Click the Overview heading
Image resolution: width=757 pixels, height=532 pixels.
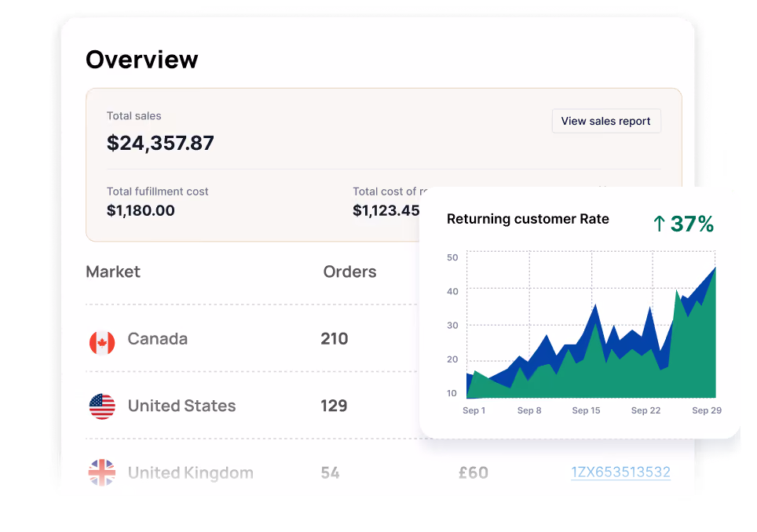coord(142,60)
